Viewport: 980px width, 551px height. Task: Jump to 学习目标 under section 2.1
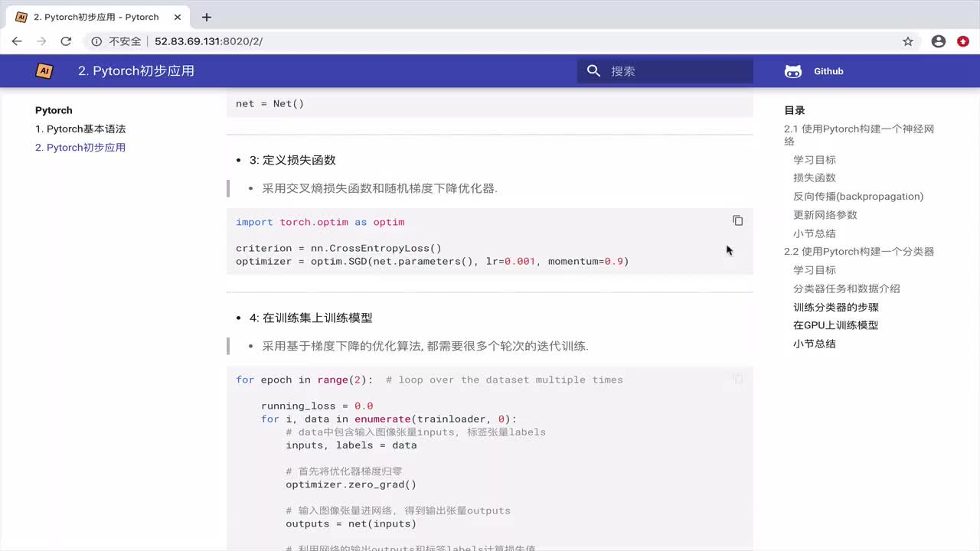tap(815, 159)
